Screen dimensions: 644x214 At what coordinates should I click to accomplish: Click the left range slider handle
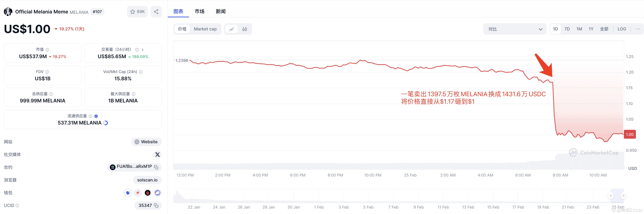[x=610, y=196]
